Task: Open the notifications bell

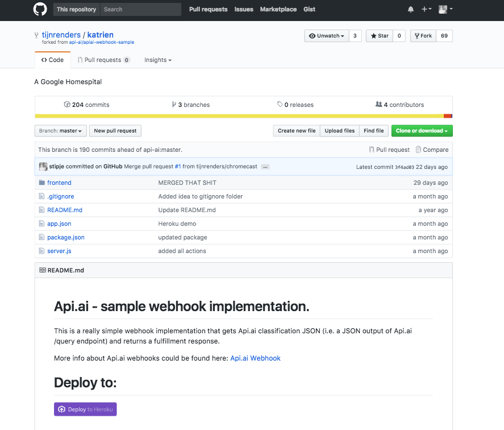Action: 411,9
